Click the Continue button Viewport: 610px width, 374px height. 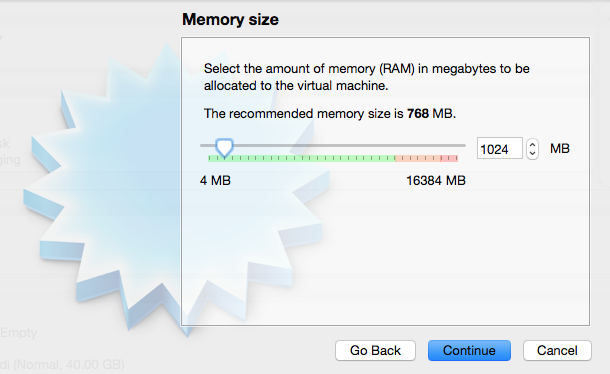469,350
